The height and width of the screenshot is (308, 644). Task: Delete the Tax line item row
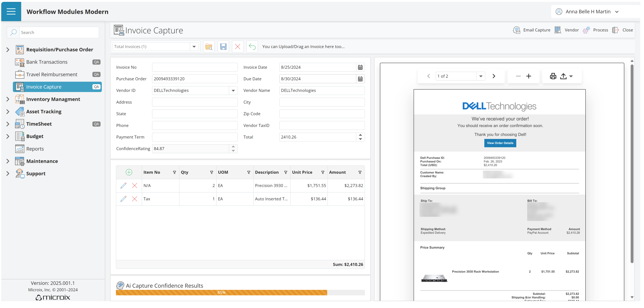coord(135,199)
